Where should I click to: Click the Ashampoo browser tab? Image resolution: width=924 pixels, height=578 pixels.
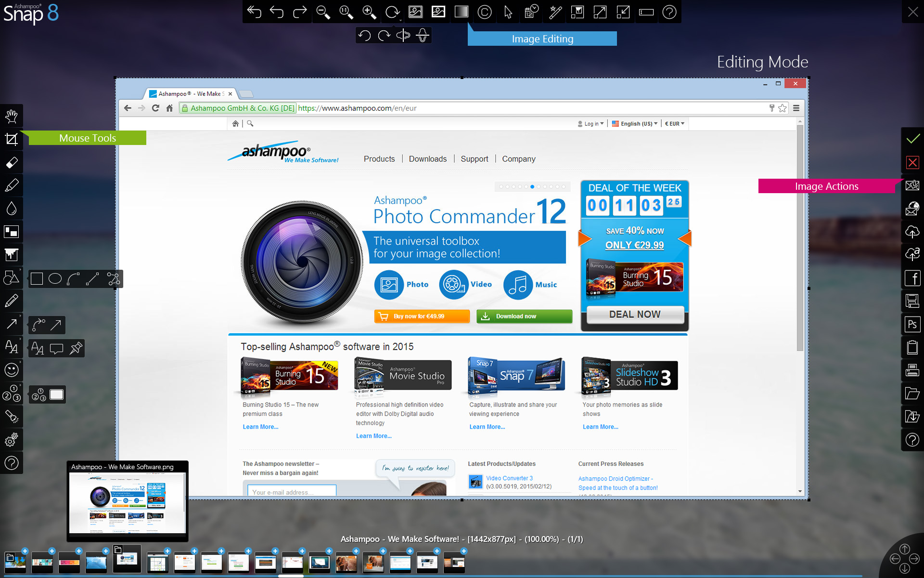190,94
